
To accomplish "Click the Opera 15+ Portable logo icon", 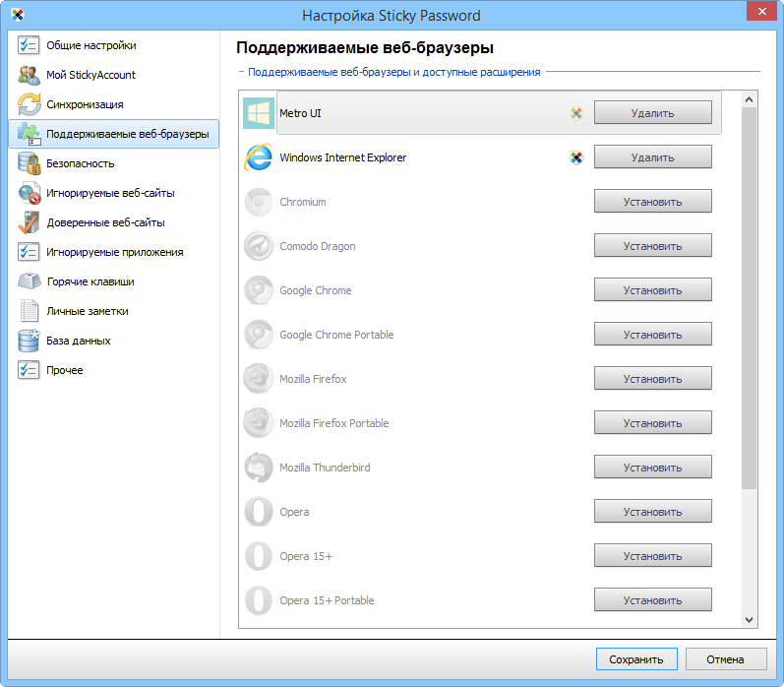I will pyautogui.click(x=259, y=600).
